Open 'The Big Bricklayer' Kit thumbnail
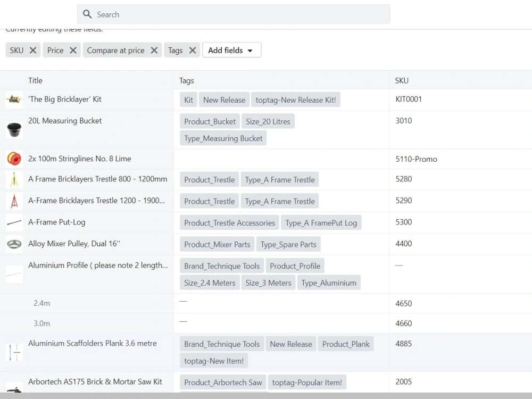 pos(14,99)
